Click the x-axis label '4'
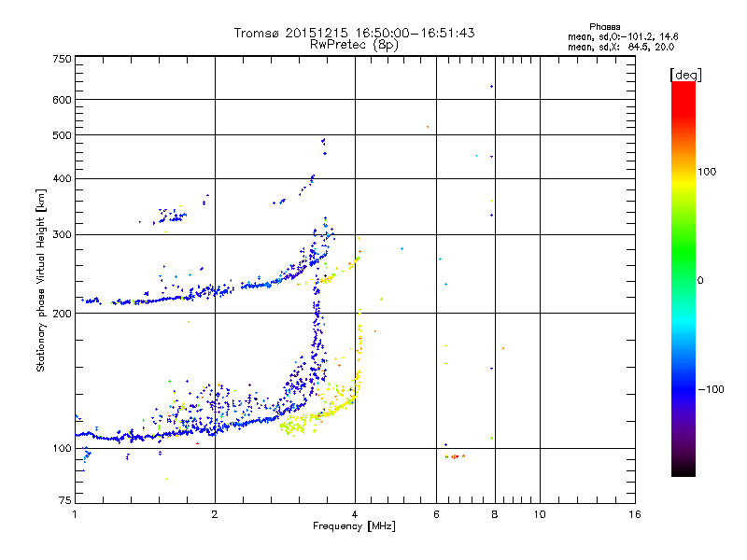747x560 pixels. pos(355,514)
